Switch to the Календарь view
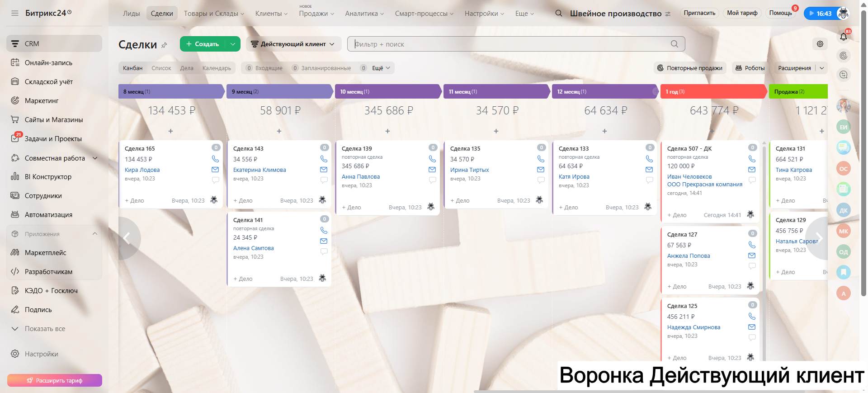The height and width of the screenshot is (393, 868). coord(217,68)
